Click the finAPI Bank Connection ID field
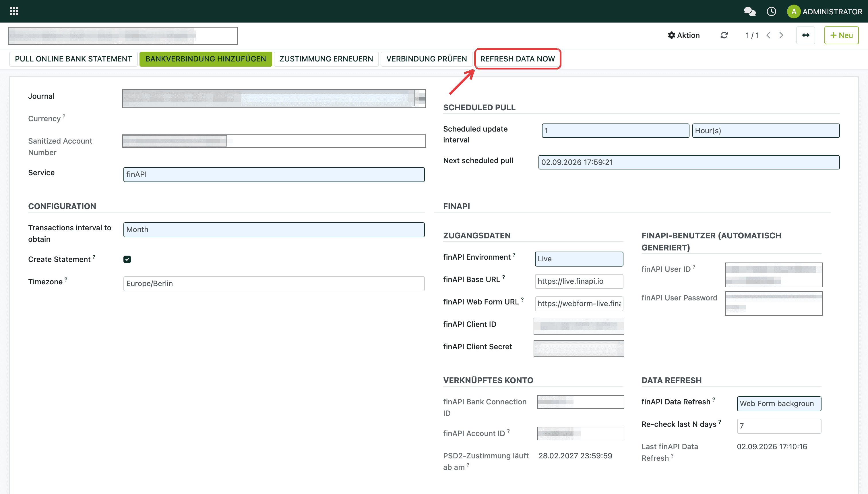 click(580, 402)
